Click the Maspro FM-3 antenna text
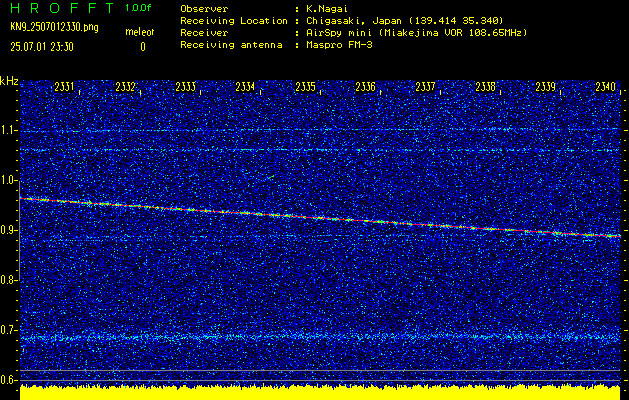Image resolution: width=629 pixels, height=400 pixels. coord(339,45)
